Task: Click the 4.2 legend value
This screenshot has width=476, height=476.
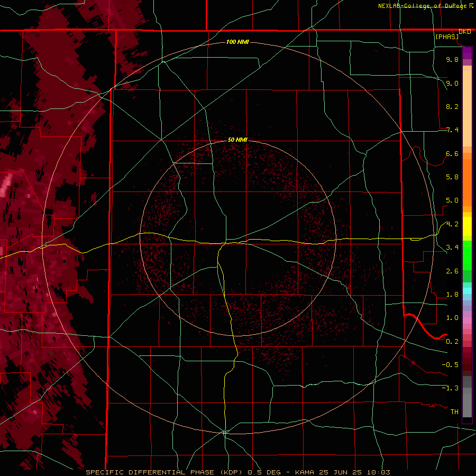Action: pyautogui.click(x=452, y=224)
